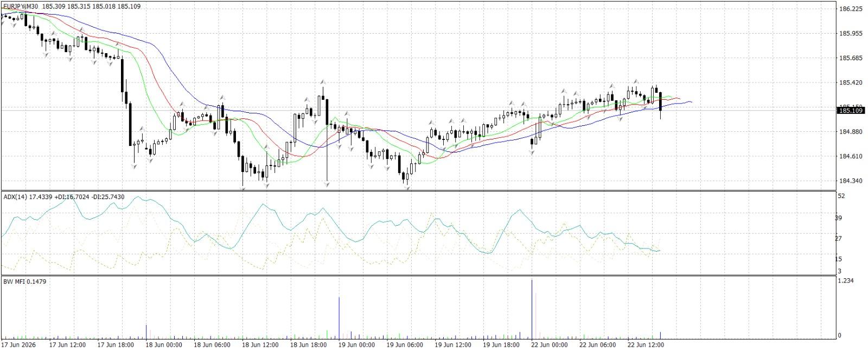Select the ADX scale value 15
The image size is (868, 351).
[839, 259]
